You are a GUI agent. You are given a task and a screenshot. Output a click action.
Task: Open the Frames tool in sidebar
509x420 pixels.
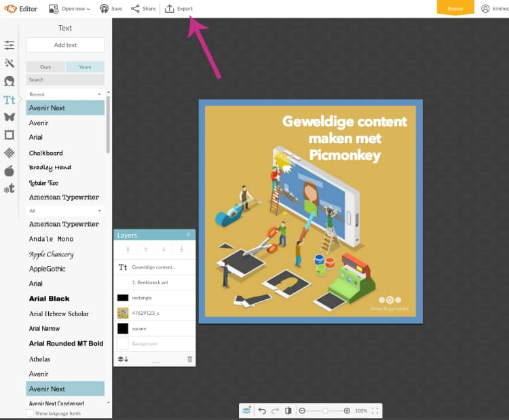tap(10, 134)
